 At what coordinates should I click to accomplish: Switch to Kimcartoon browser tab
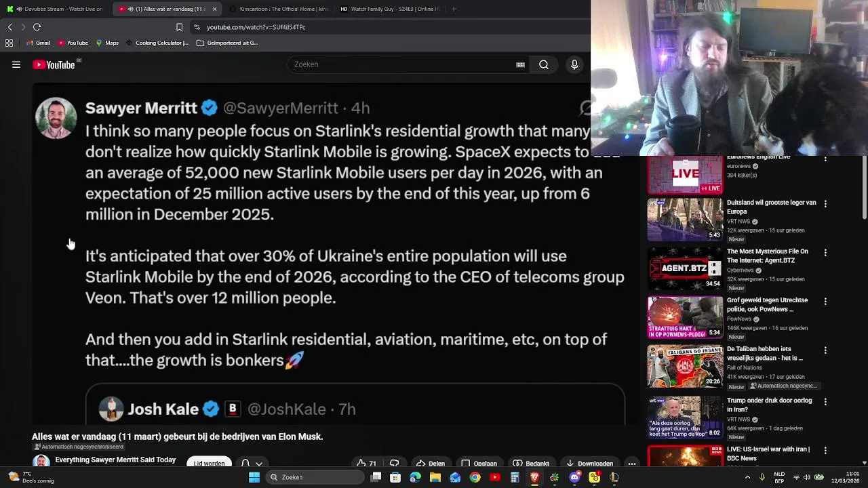(x=278, y=9)
